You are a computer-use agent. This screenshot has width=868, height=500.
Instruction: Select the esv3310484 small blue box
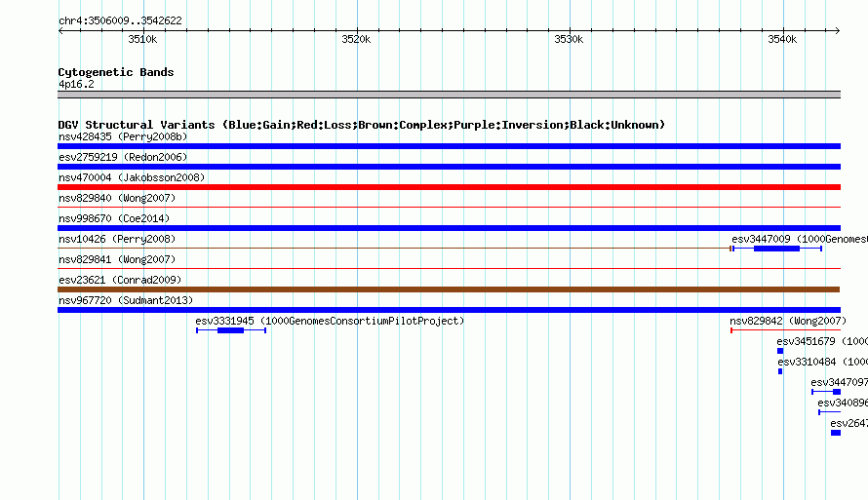(780, 371)
